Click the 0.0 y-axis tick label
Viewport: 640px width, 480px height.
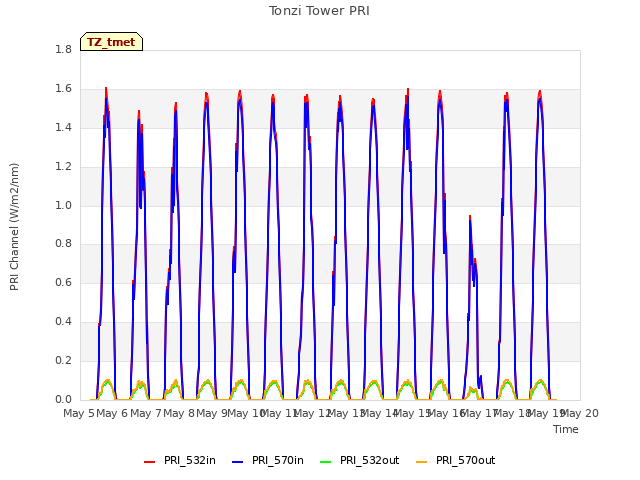point(63,399)
